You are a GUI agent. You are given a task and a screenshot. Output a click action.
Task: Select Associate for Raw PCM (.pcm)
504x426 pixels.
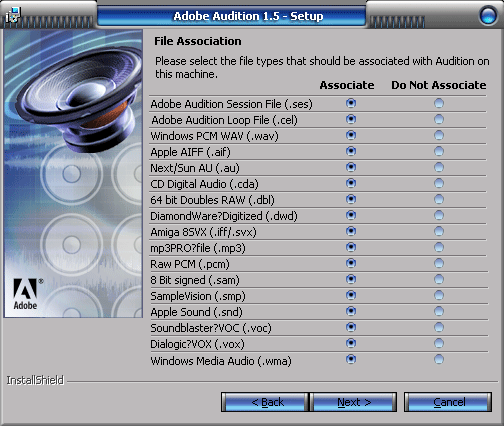coord(351,263)
